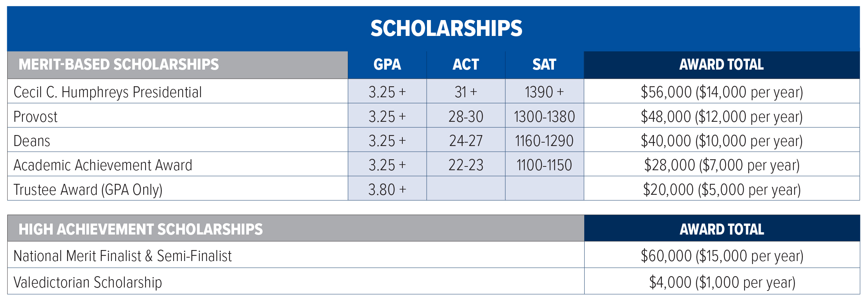Viewport: 868px width, 303px height.
Task: Click Trustee Award (GPA Only) name
Action: click(88, 190)
